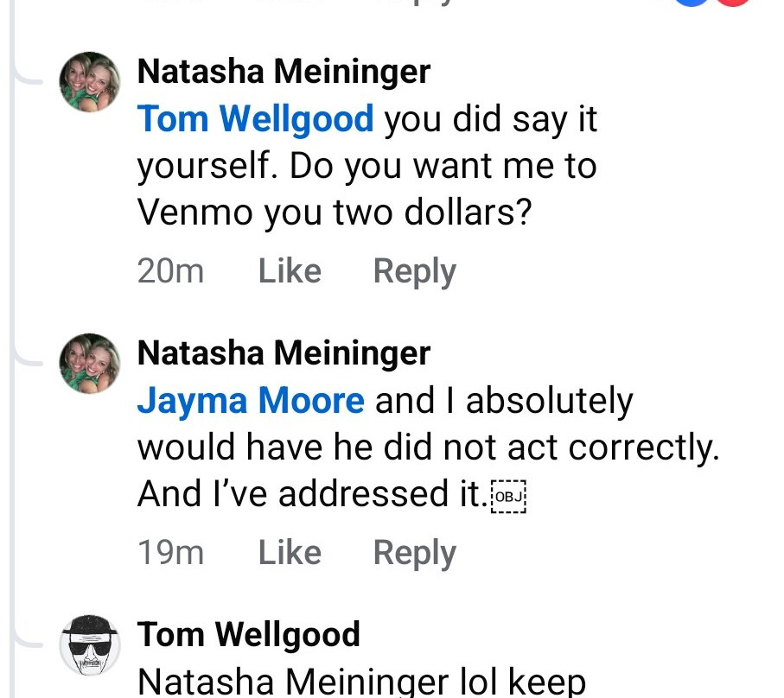
Task: Open Natasha Meininger's name above the Jayma Moore reply
Action: pyautogui.click(x=284, y=353)
